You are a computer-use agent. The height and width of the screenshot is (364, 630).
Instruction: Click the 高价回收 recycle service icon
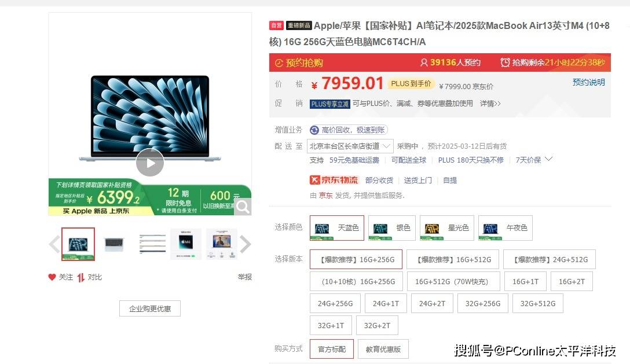coord(314,130)
